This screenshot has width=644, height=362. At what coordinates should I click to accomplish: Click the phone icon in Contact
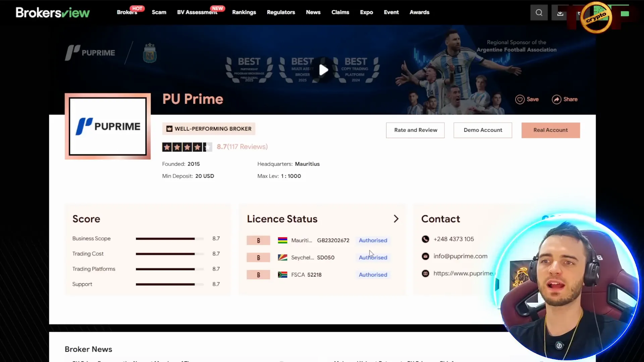(425, 239)
